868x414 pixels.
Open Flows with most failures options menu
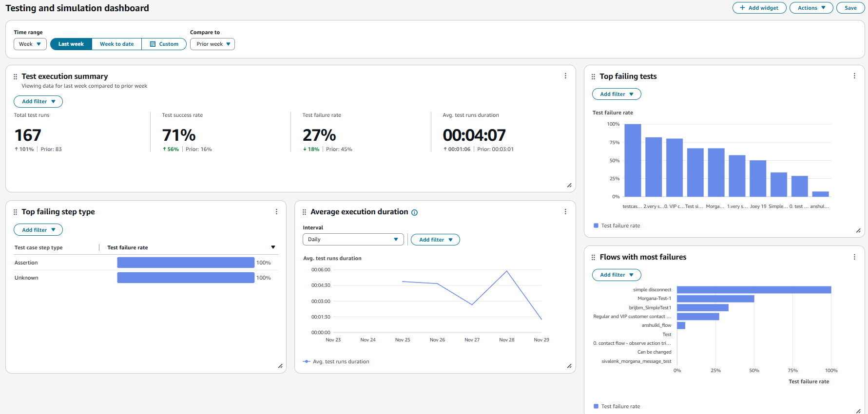pyautogui.click(x=854, y=257)
